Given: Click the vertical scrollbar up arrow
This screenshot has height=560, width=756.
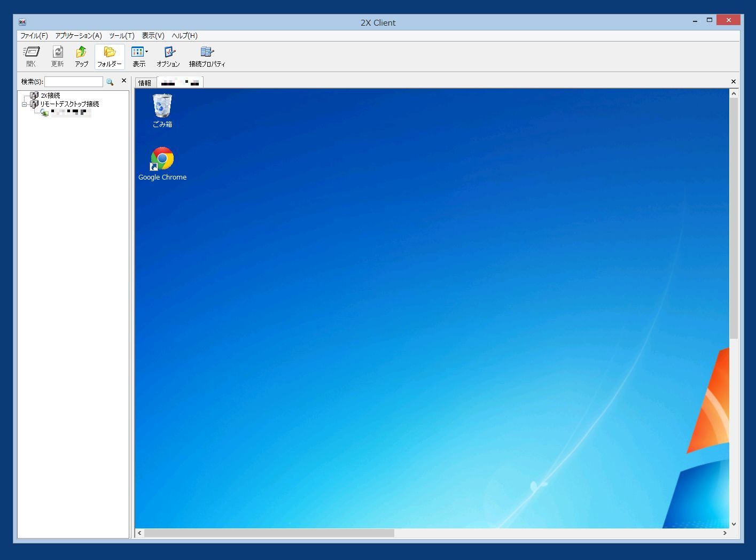Looking at the screenshot, I should (x=734, y=94).
